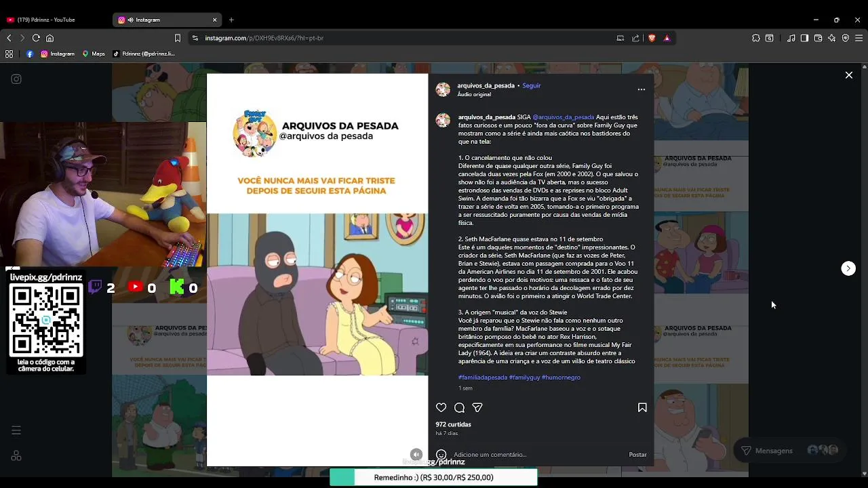Like the post with the heart icon

441,407
